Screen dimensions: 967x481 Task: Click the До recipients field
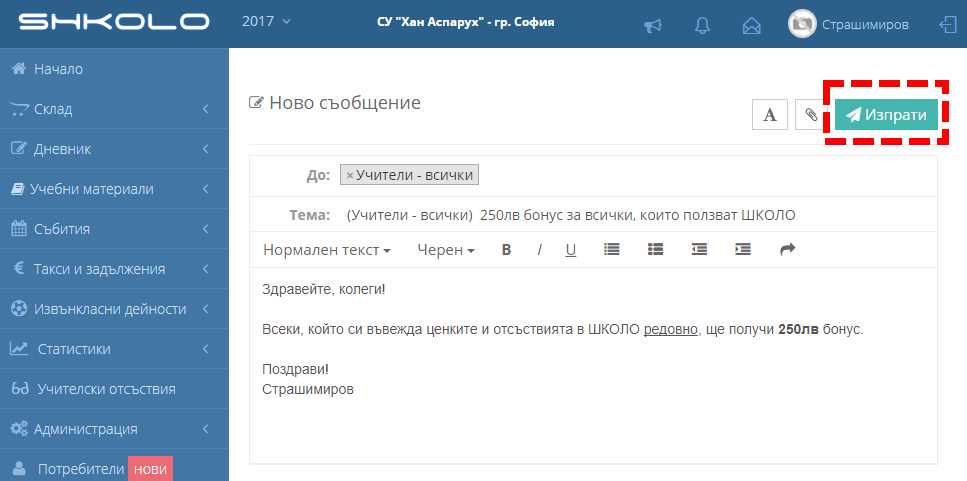pos(593,176)
